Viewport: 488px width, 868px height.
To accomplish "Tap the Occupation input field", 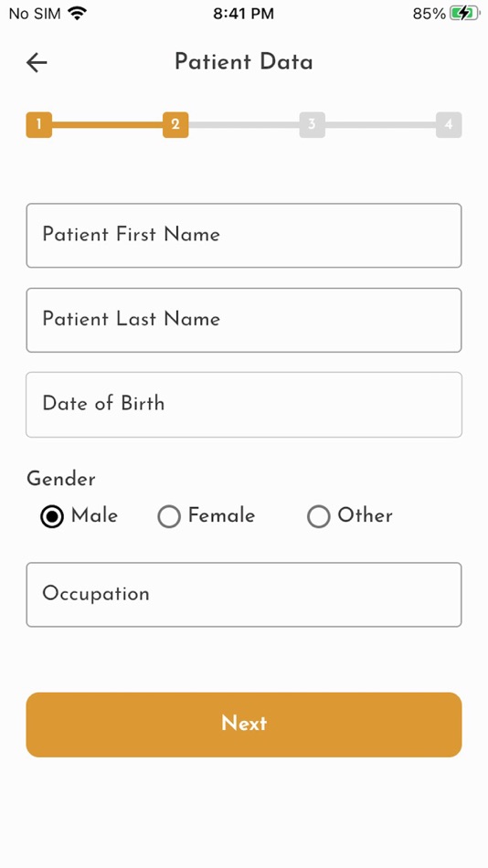I will [244, 595].
